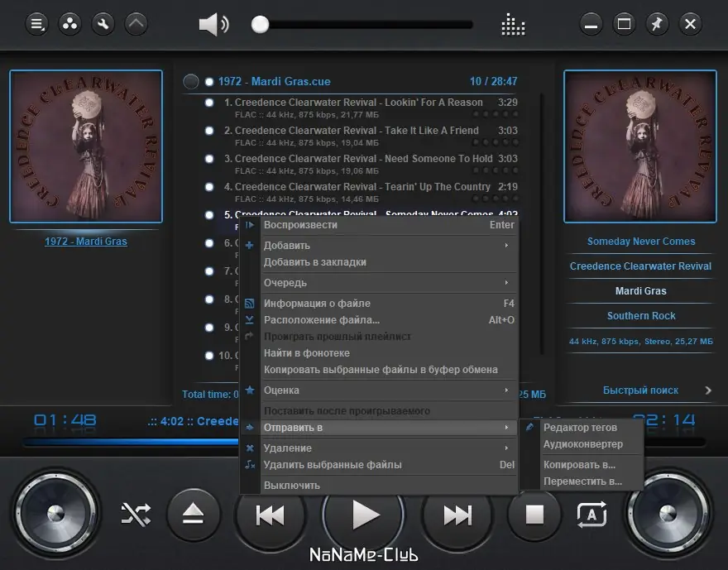Choose Копировать в... in the submenu
This screenshot has width=728, height=570.
click(x=582, y=465)
